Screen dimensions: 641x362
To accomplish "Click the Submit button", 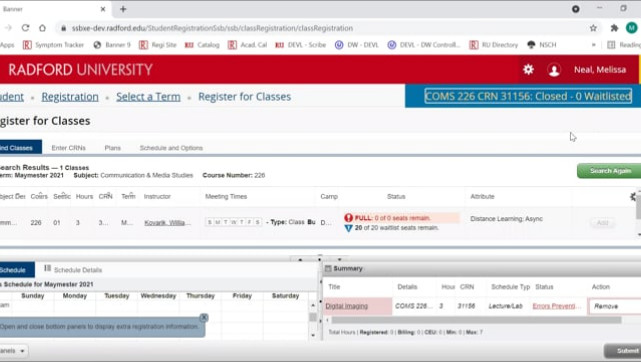I will click(623, 351).
